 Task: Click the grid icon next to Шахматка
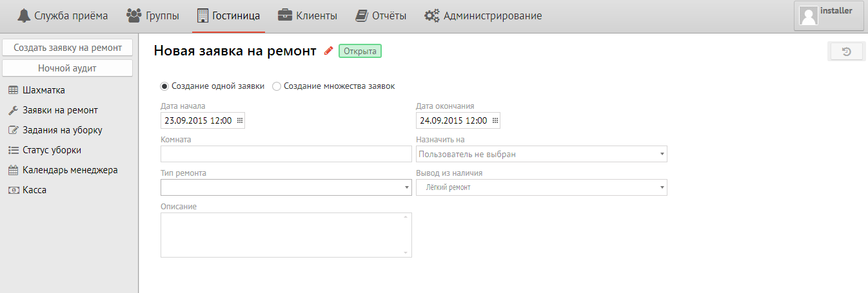(x=13, y=90)
